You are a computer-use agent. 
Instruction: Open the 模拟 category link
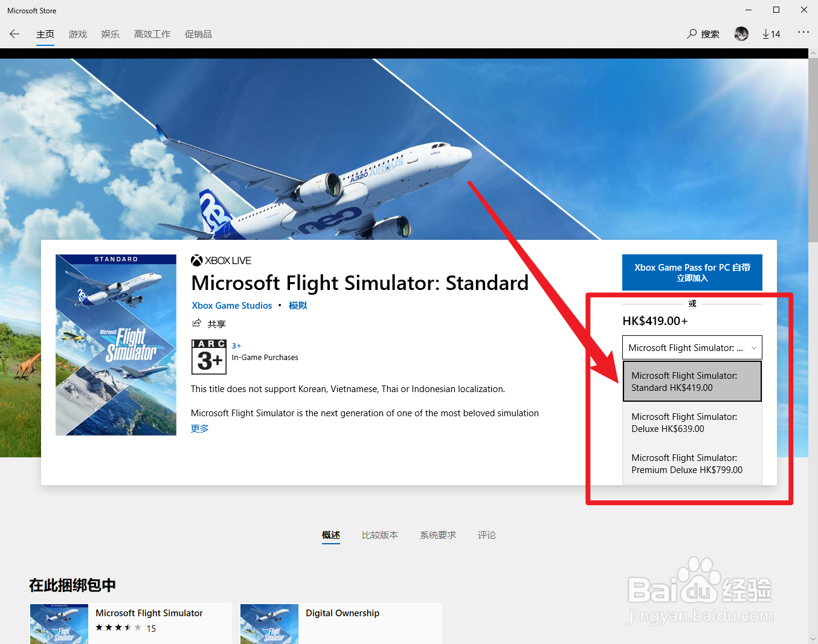pyautogui.click(x=298, y=306)
